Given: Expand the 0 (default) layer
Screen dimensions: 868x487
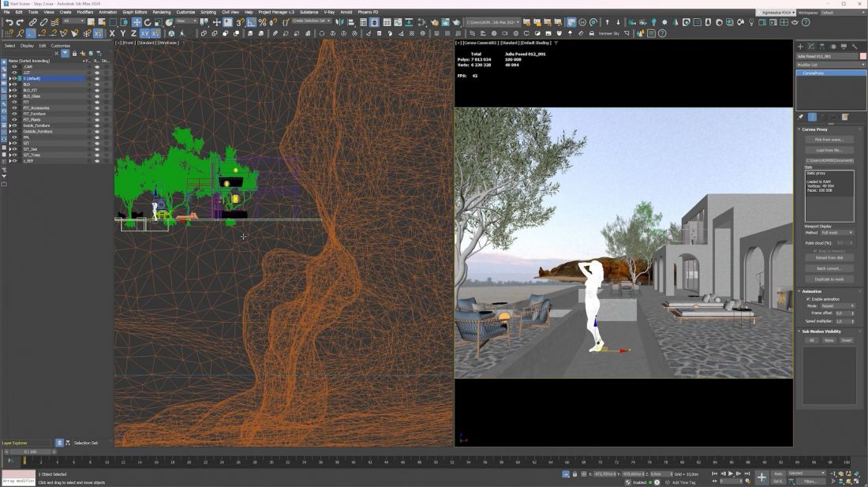Looking at the screenshot, I should [x=10, y=79].
